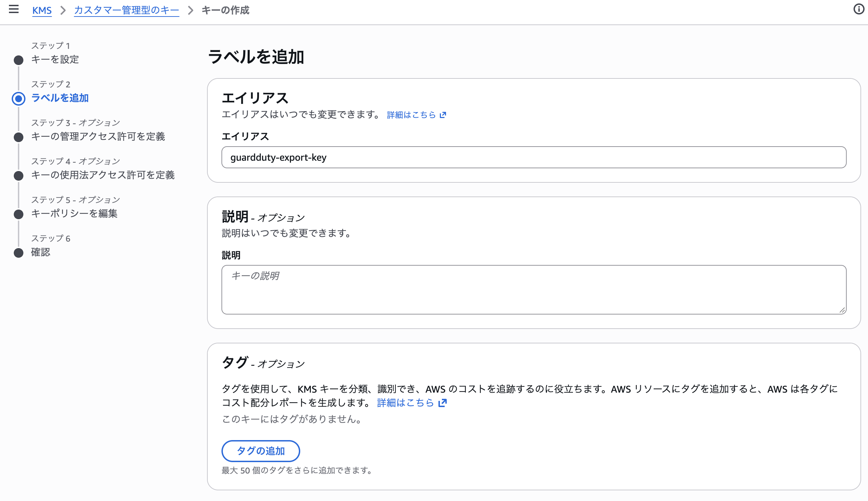
Task: Click the description textarea resize handle
Action: coord(842,310)
